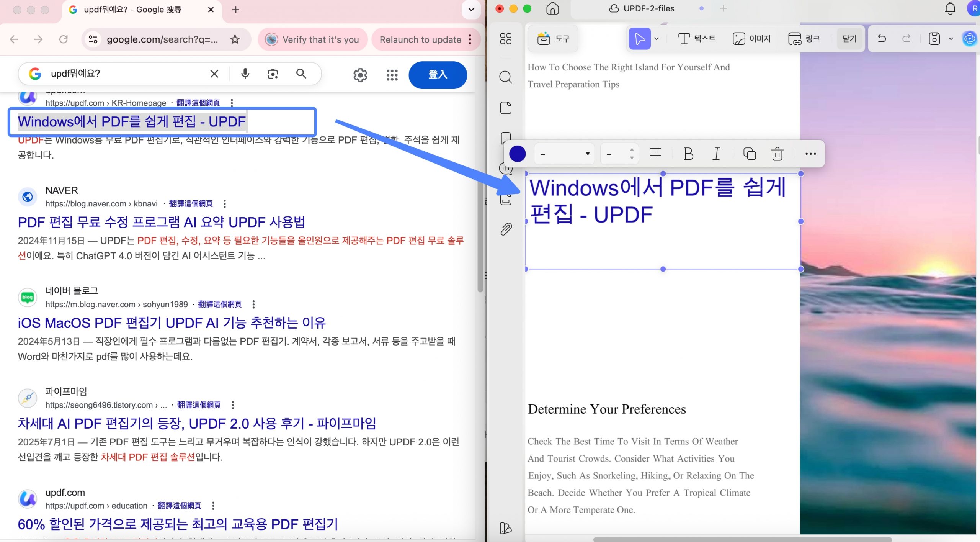Open Google quick settings gear
The image size is (980, 542).
[x=360, y=75]
